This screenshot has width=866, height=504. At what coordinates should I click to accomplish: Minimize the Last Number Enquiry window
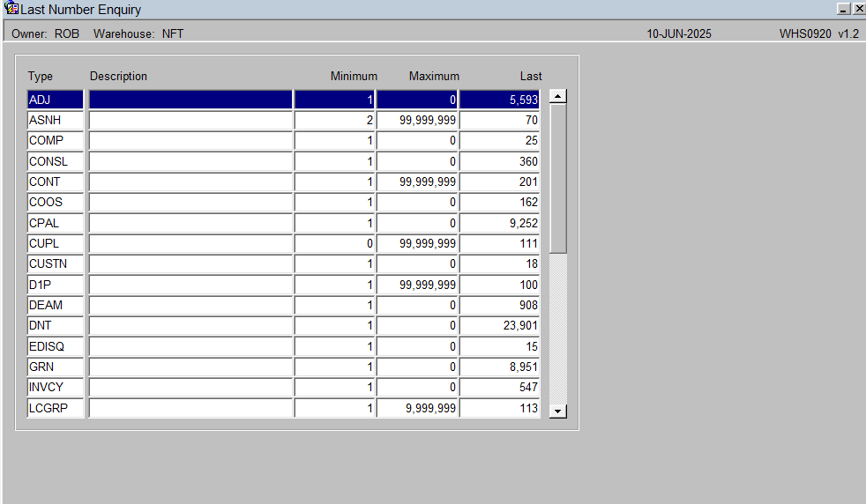[x=843, y=9]
